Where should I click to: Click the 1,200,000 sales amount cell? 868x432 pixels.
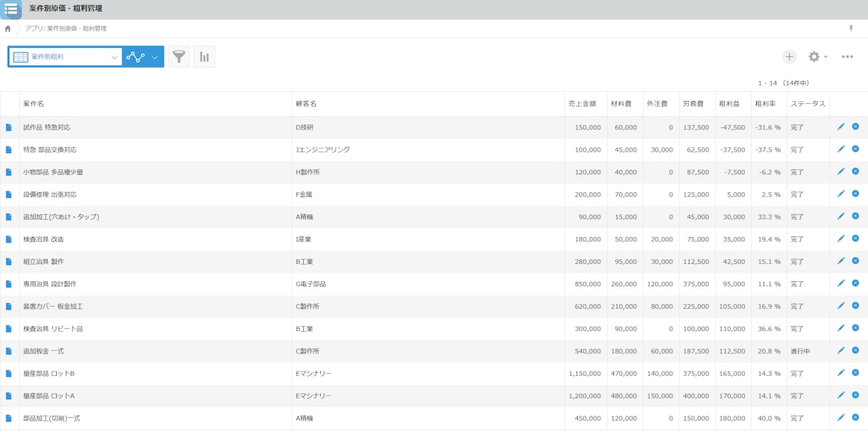585,396
